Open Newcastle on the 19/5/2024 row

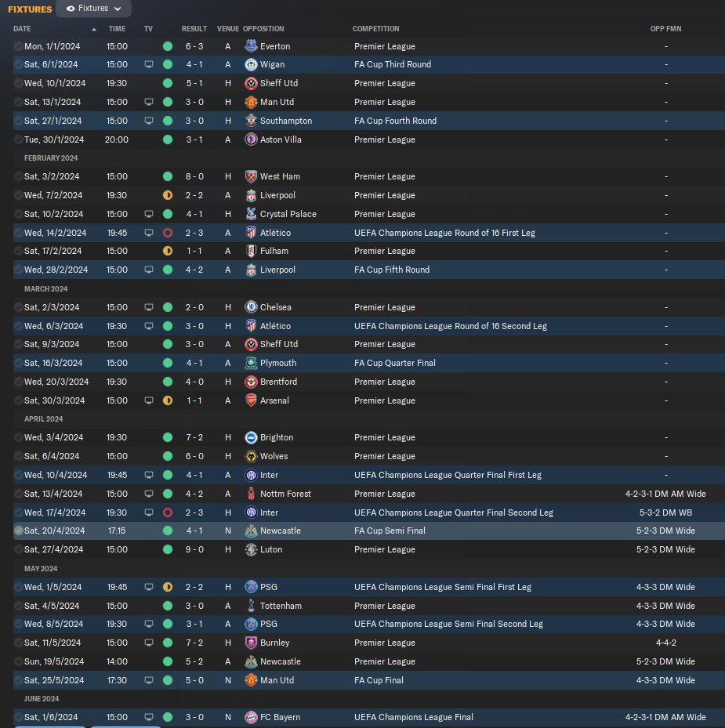[281, 661]
